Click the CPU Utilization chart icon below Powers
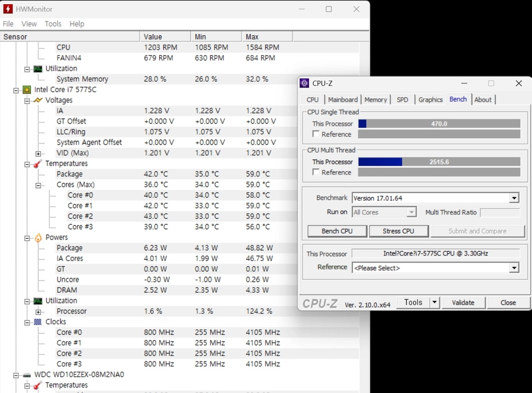The width and height of the screenshot is (532, 393). click(x=38, y=301)
